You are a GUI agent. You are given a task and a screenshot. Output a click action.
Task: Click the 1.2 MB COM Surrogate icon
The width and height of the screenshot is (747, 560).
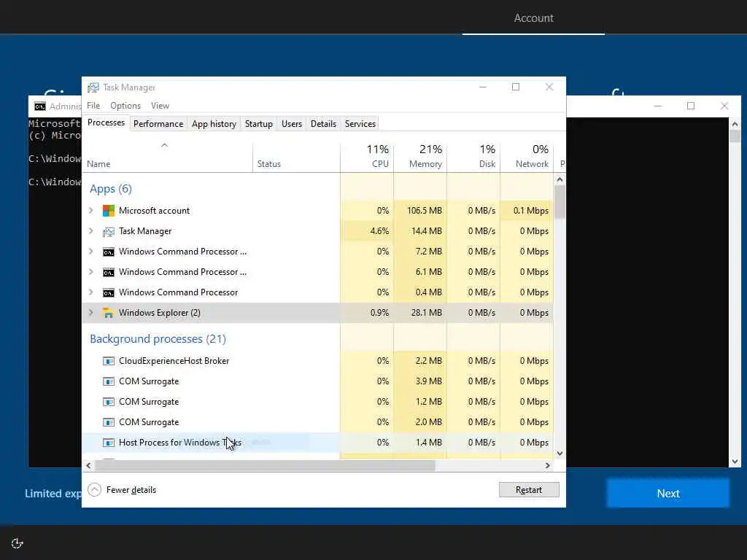point(109,402)
